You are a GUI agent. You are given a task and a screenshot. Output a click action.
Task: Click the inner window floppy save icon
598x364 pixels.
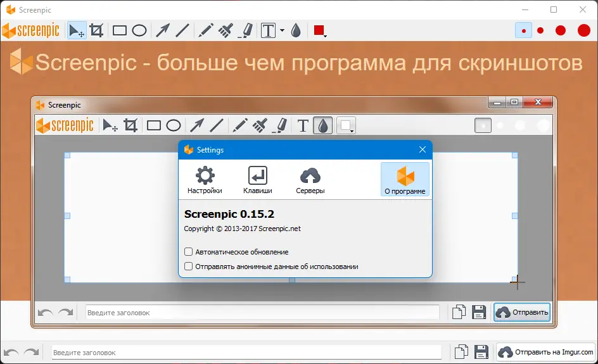(x=479, y=312)
